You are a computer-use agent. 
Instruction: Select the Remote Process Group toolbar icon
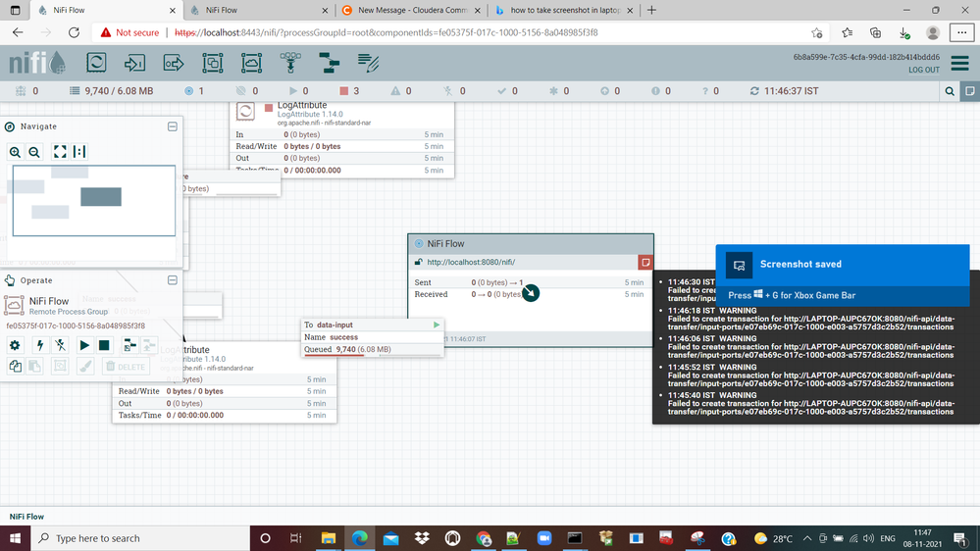251,63
